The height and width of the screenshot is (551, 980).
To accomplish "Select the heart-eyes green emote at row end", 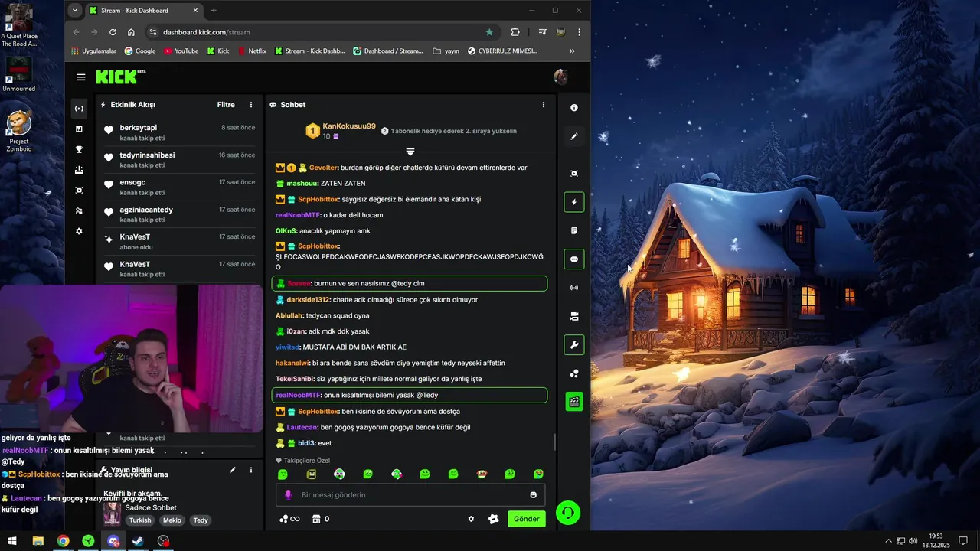I will tap(538, 474).
